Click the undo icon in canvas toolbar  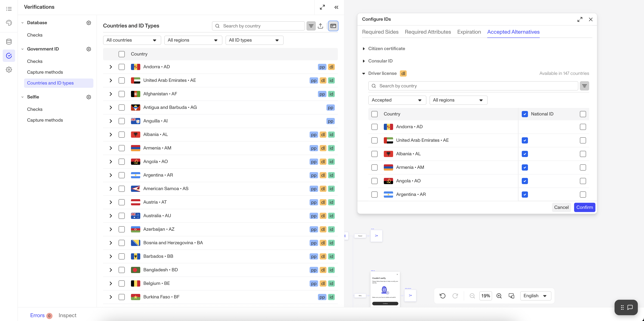pos(443,296)
